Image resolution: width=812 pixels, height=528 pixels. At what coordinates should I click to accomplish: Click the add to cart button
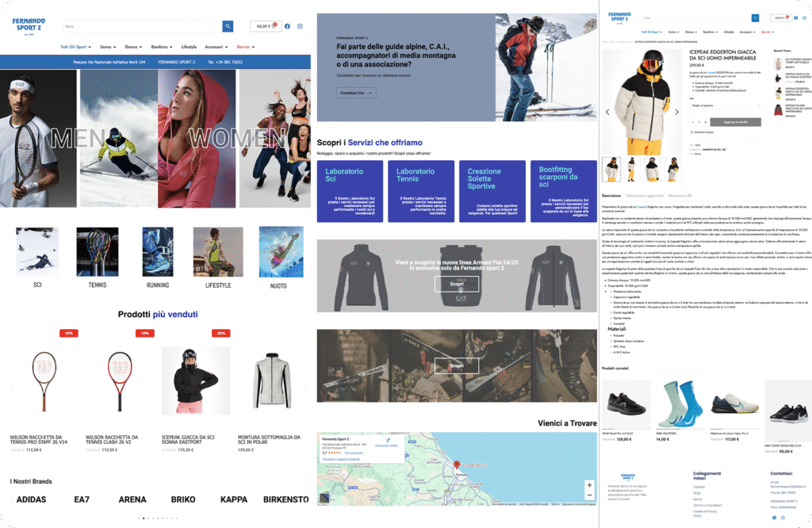(x=735, y=122)
